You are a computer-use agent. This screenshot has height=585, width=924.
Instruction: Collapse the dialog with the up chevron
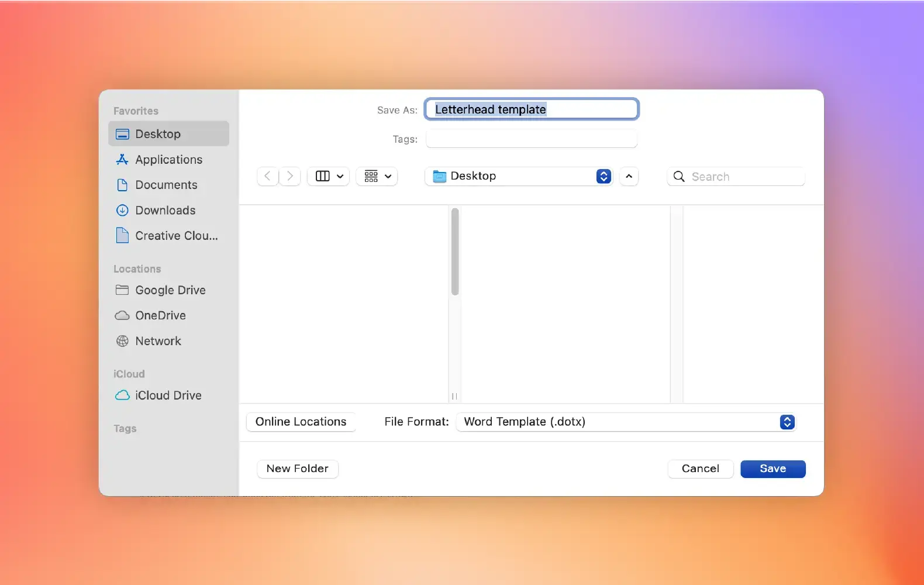629,176
